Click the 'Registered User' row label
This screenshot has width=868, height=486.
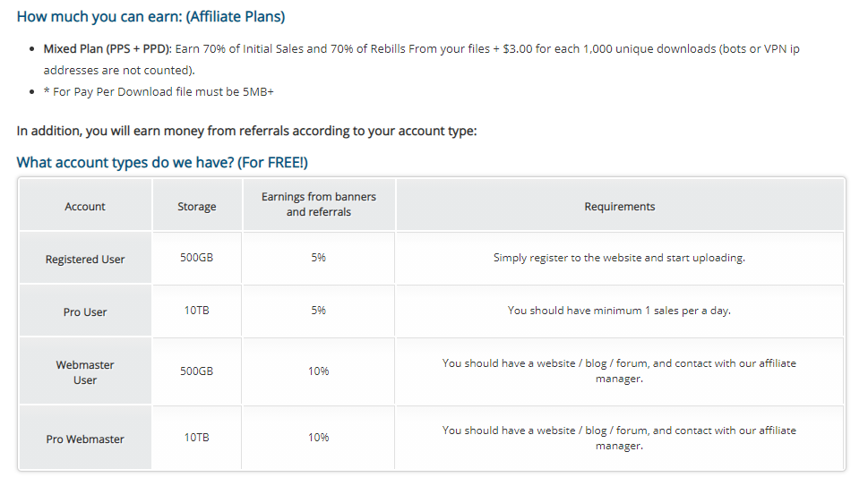point(85,260)
